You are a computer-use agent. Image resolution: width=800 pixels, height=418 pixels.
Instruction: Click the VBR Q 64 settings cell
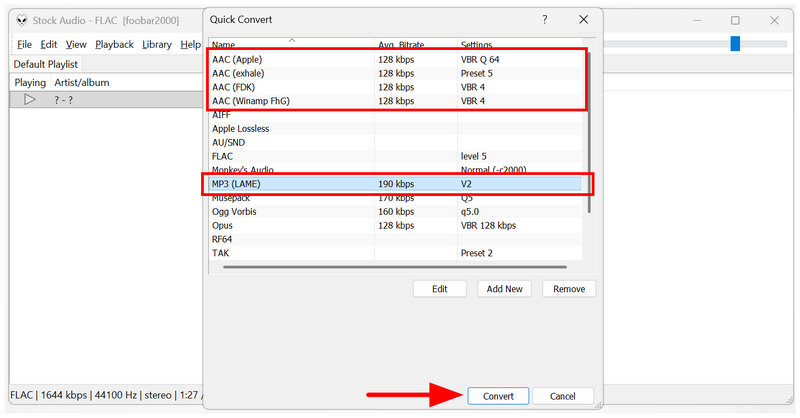[x=480, y=59]
